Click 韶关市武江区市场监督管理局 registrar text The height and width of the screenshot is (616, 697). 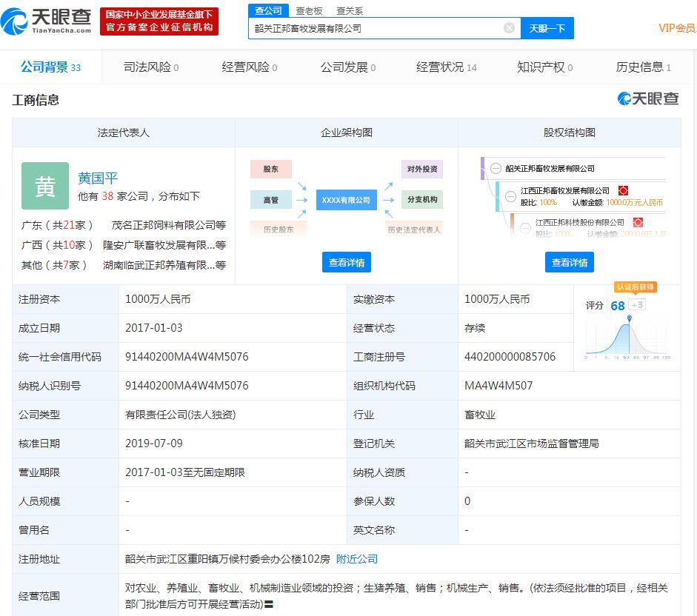click(x=532, y=443)
